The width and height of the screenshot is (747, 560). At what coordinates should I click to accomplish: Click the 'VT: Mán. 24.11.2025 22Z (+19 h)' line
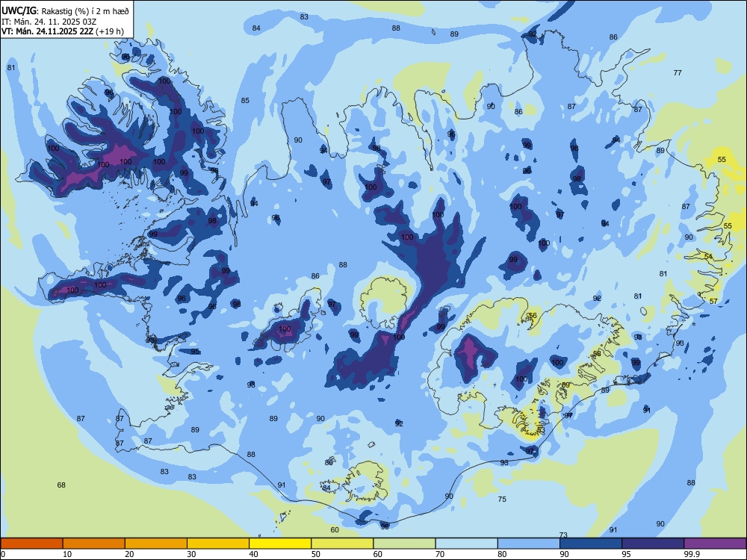pyautogui.click(x=63, y=31)
